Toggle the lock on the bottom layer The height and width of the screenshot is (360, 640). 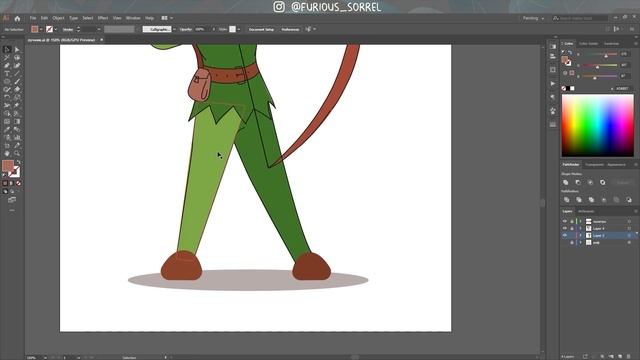pyautogui.click(x=572, y=242)
